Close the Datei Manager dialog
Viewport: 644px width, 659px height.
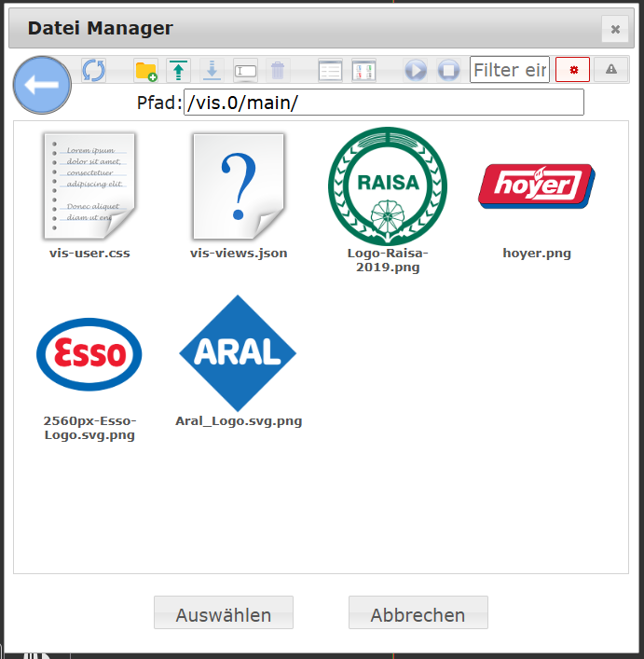point(615,29)
